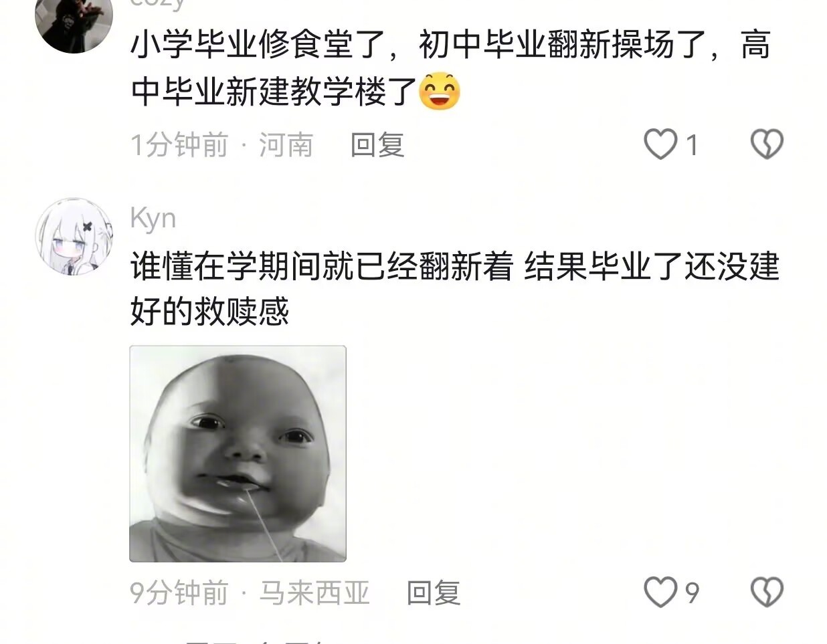Tap the like count 1
The height and width of the screenshot is (644, 827).
pos(693,145)
